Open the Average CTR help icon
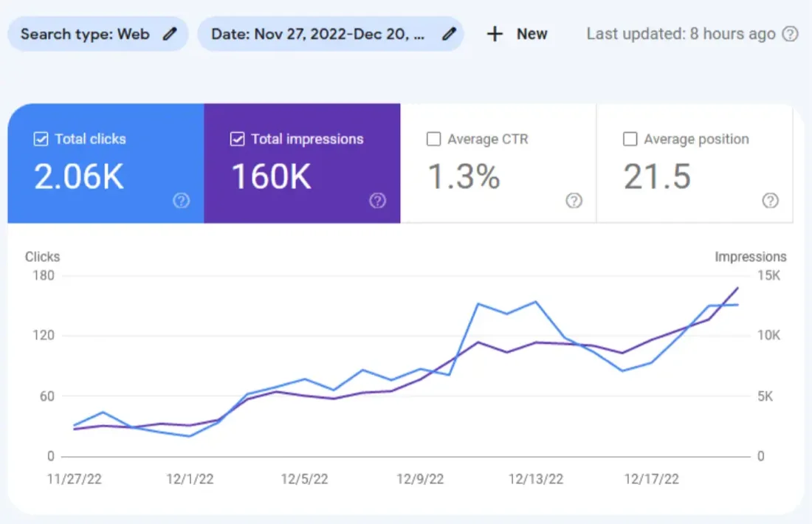 pos(574,201)
